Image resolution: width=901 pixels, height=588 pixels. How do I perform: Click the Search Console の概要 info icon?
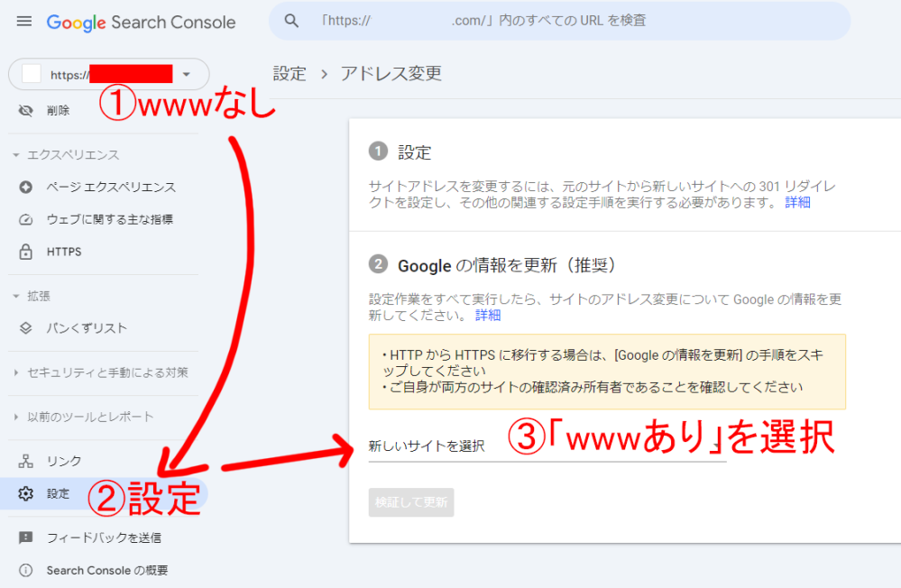[26, 570]
